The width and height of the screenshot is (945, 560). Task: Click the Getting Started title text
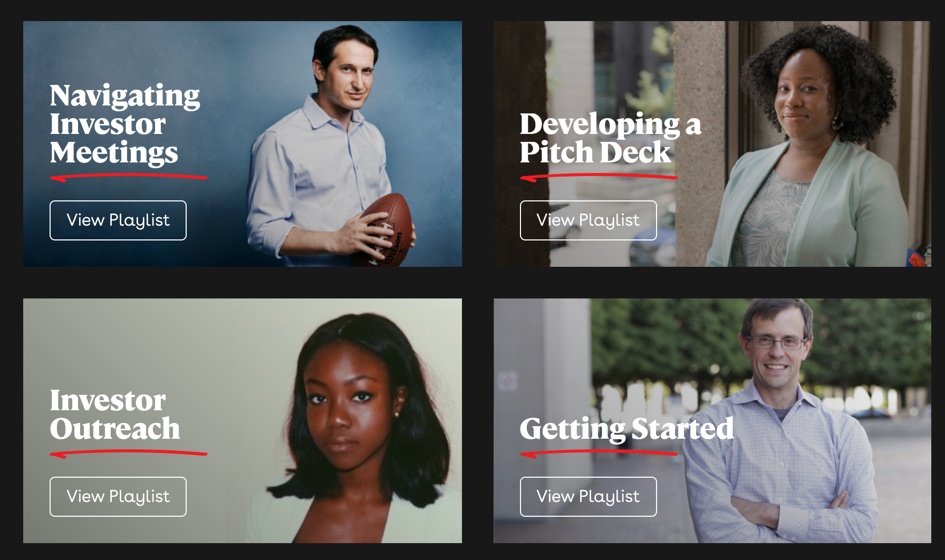point(626,429)
